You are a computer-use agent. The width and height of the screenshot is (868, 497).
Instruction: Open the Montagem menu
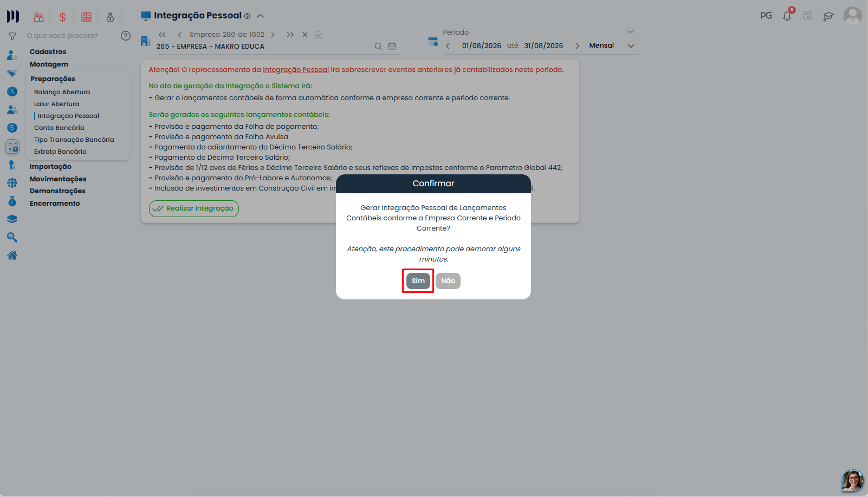pyautogui.click(x=49, y=64)
